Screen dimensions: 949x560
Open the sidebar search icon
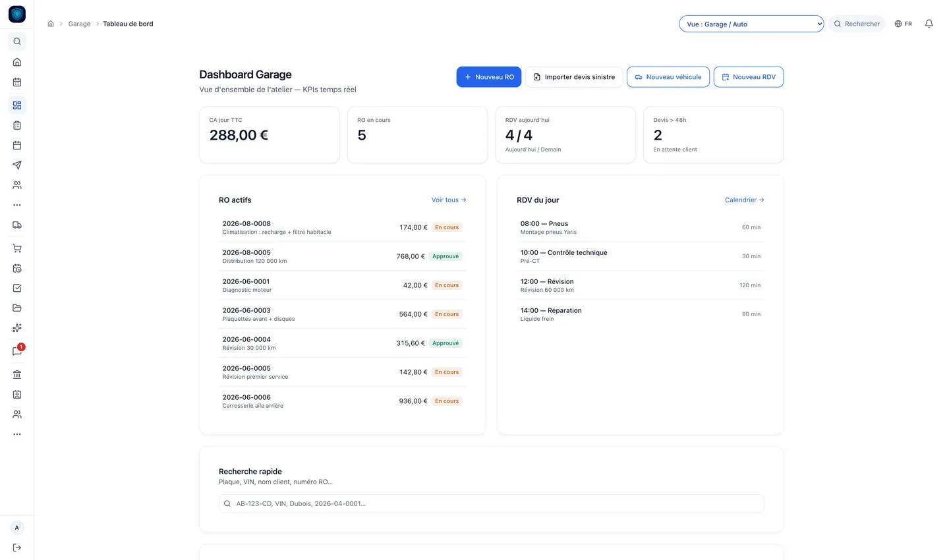[17, 42]
